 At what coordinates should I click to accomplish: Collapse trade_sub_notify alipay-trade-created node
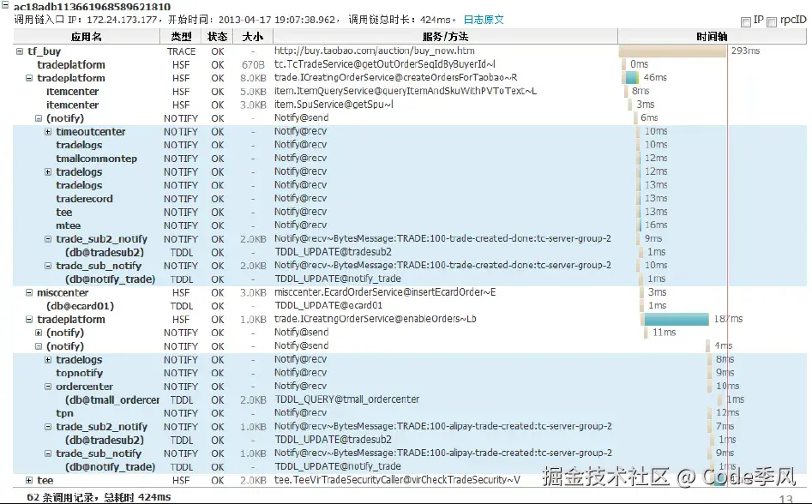[x=48, y=453]
